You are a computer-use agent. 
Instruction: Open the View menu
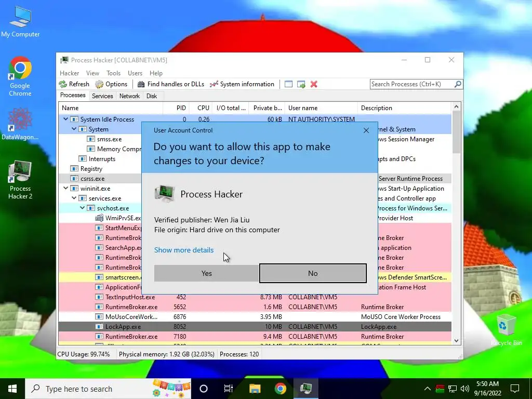(x=92, y=73)
